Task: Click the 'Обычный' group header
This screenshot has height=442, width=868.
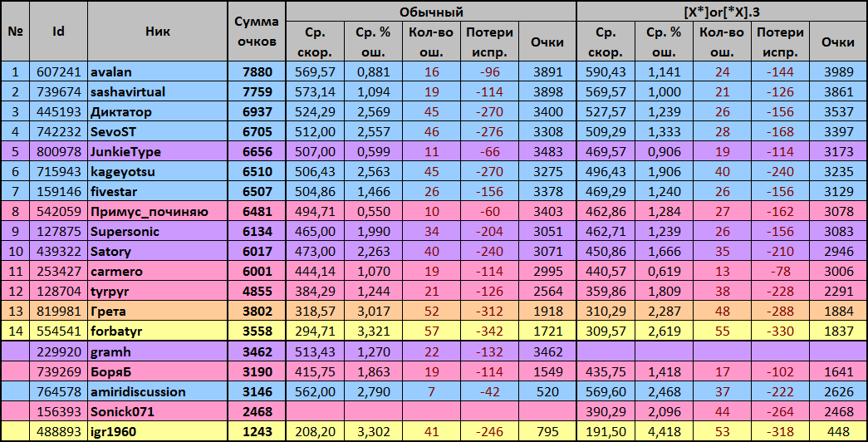Action: click(431, 11)
